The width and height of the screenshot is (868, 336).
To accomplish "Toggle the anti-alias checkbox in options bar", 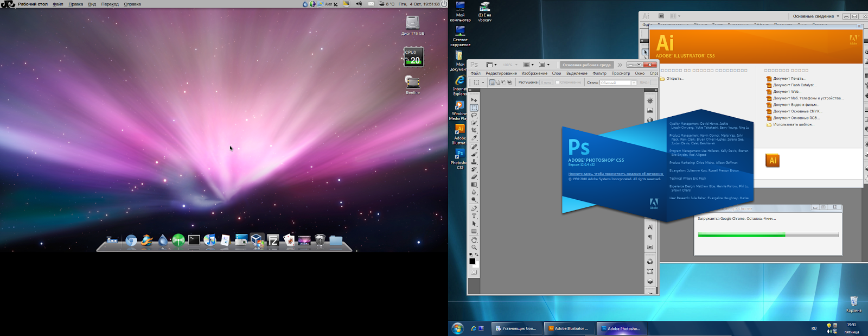I will point(557,83).
